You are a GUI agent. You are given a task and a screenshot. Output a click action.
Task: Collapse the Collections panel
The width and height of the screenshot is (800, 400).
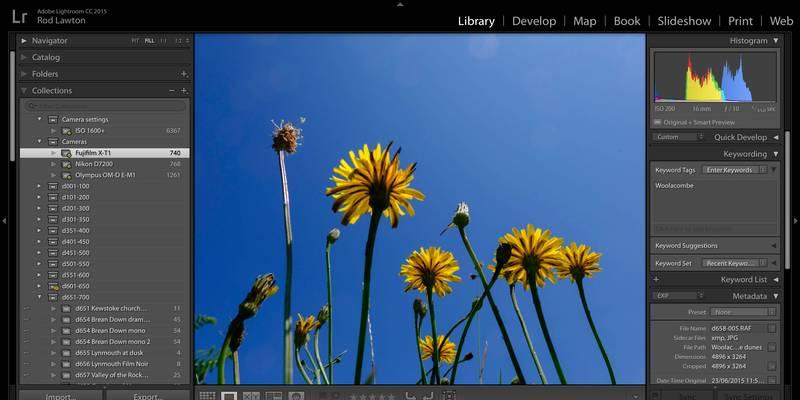click(x=23, y=91)
